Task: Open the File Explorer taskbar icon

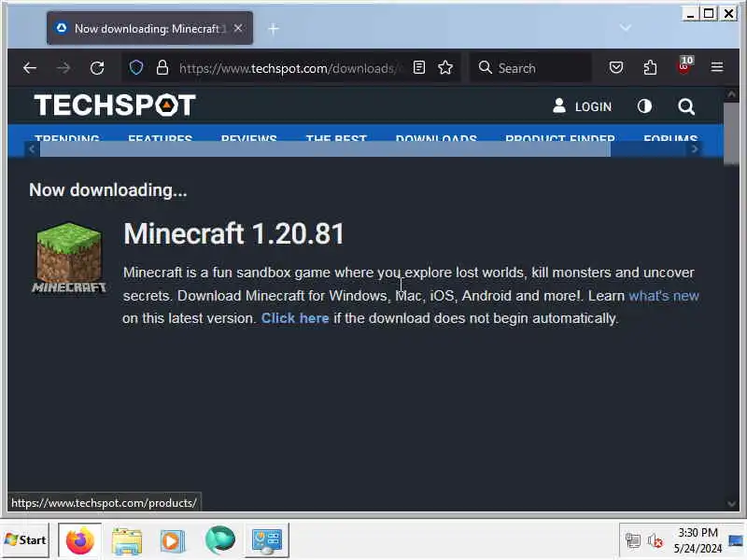Action: click(x=127, y=541)
